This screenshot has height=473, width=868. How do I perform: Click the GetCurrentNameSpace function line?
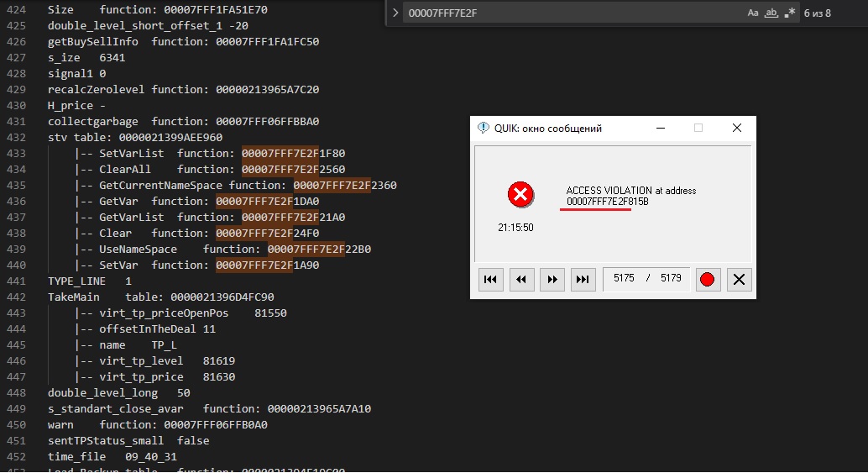(236, 186)
